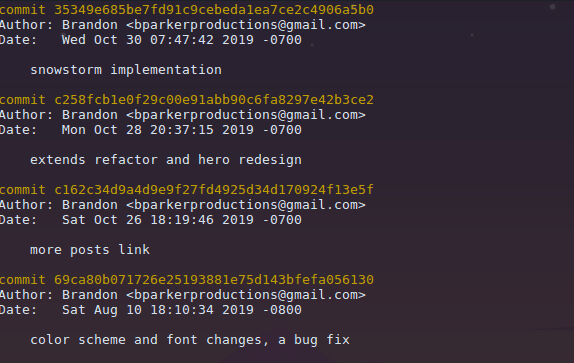Click 'extends refactor and hero redesign' message

[x=166, y=160]
